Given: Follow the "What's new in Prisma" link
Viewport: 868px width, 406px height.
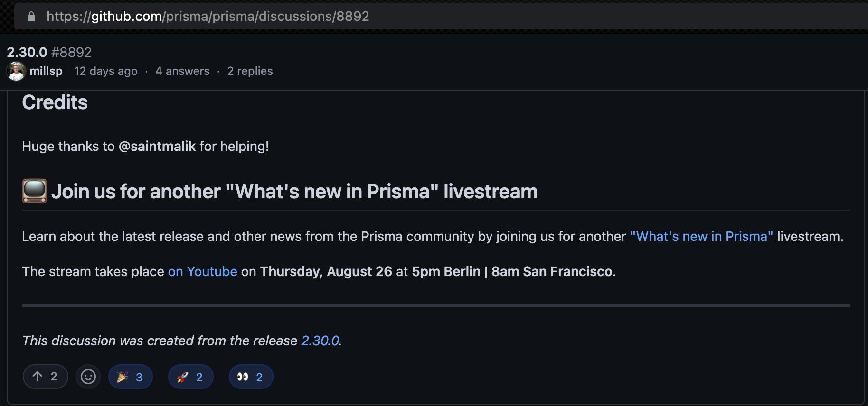Looking at the screenshot, I should (701, 236).
